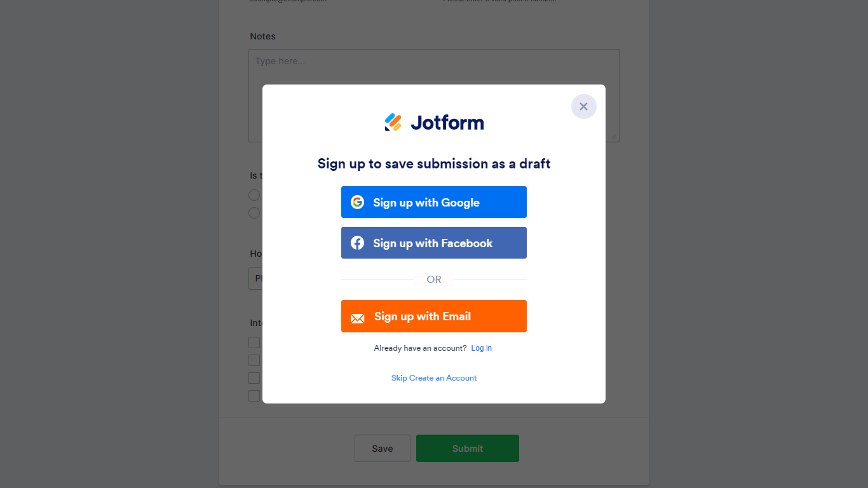Viewport: 868px width, 488px height.
Task: Click the Jotform logo in the dialog
Action: 434,122
